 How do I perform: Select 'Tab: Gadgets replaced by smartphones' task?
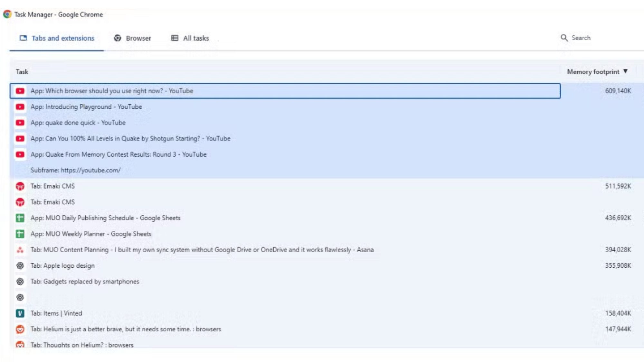tap(85, 282)
